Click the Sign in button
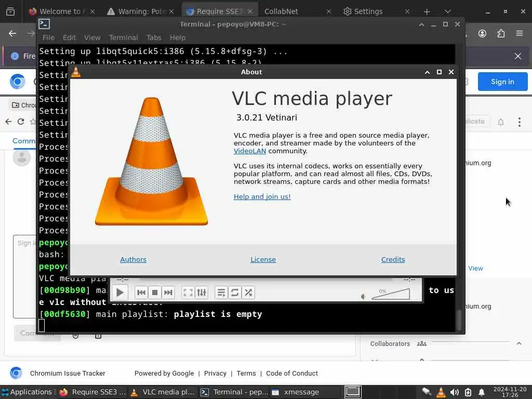 click(x=502, y=82)
